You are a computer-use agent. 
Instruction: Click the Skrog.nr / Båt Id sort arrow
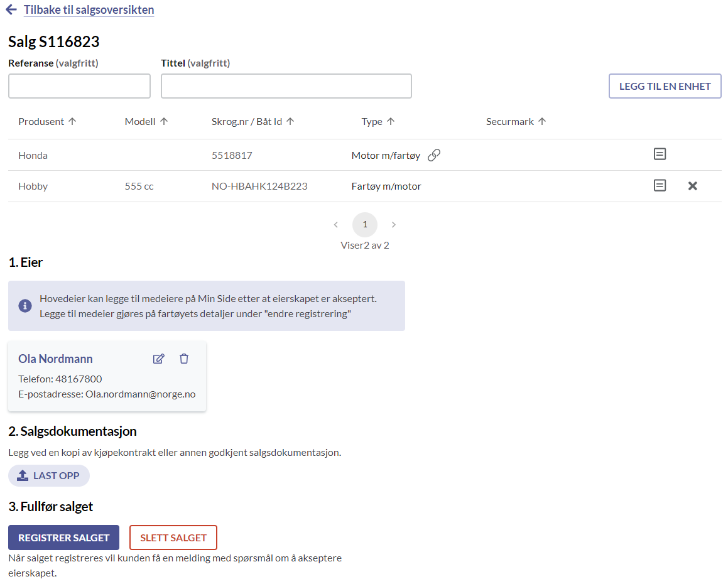tap(290, 121)
